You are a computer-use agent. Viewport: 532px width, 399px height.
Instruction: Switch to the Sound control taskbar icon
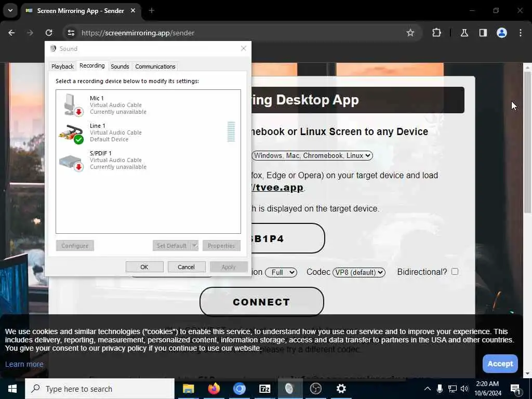click(x=289, y=389)
